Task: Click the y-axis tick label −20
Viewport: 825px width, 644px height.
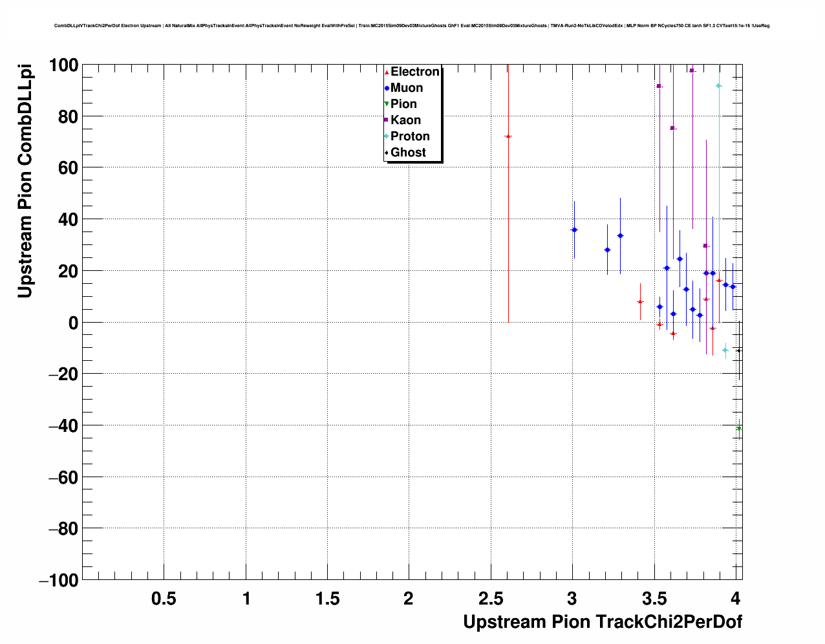Action: [x=63, y=374]
